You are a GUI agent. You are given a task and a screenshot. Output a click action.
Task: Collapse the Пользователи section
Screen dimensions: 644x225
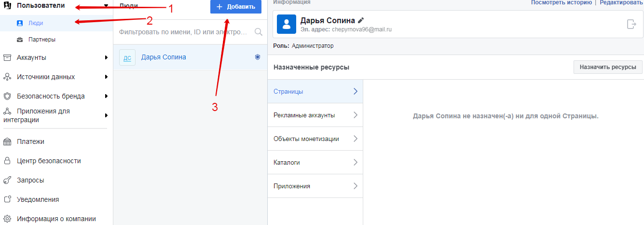tap(106, 6)
